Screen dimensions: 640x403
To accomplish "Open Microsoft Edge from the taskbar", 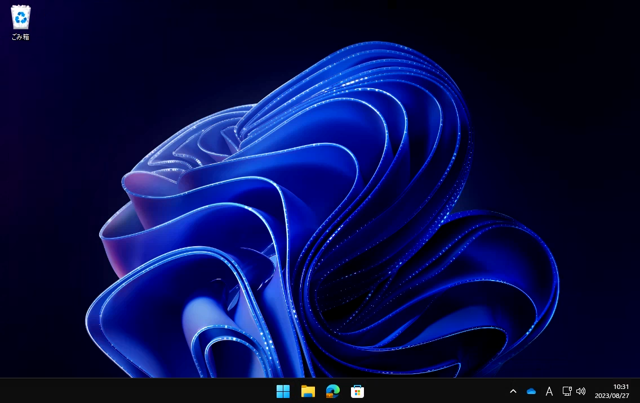I will click(333, 391).
